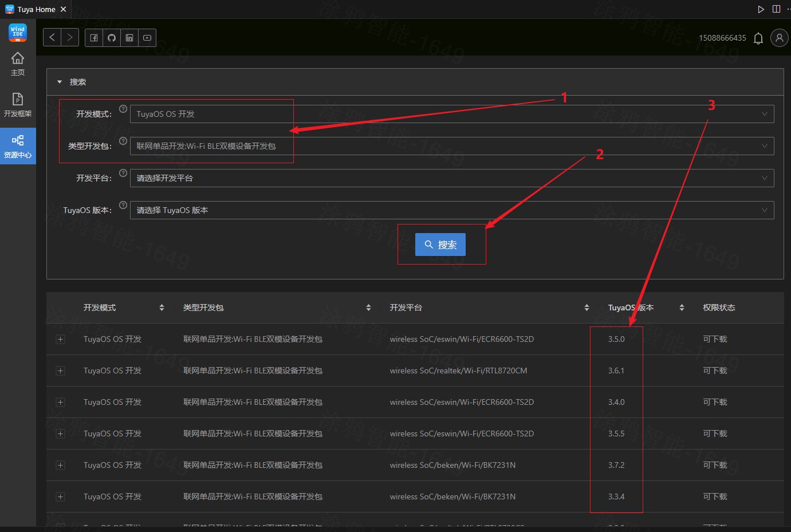
Task: Open the 开发框架 sidebar item
Action: pos(18,105)
